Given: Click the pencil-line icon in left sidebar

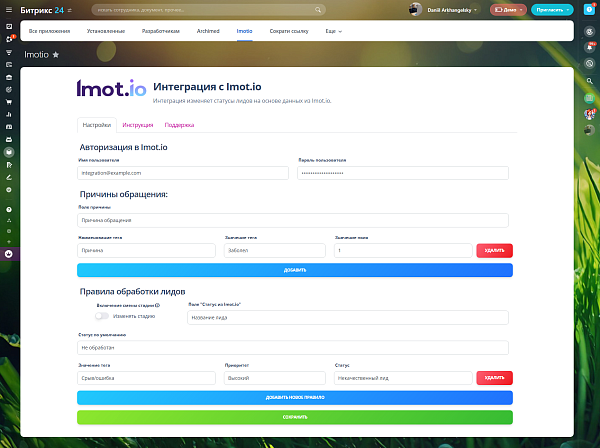Looking at the screenshot, I should tap(9, 178).
